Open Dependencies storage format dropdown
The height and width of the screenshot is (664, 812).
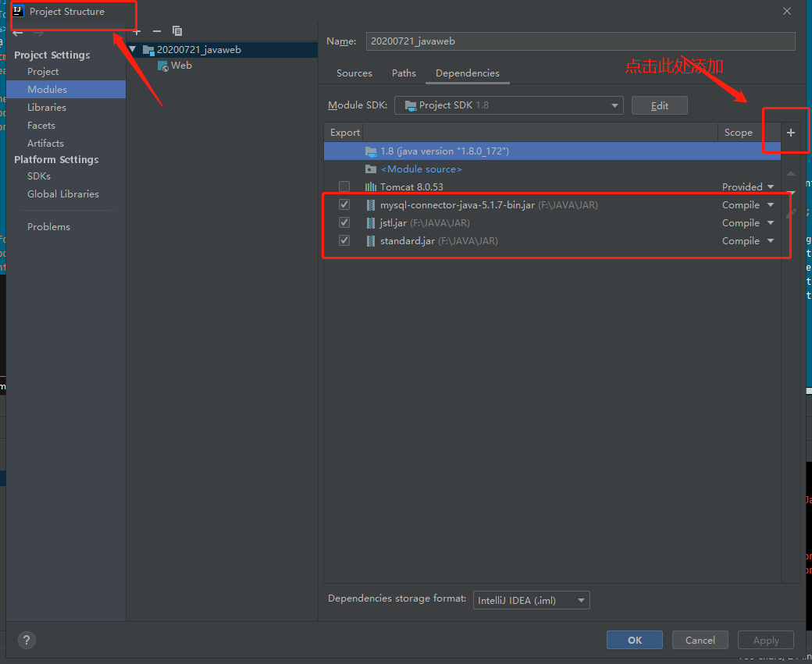(x=532, y=600)
